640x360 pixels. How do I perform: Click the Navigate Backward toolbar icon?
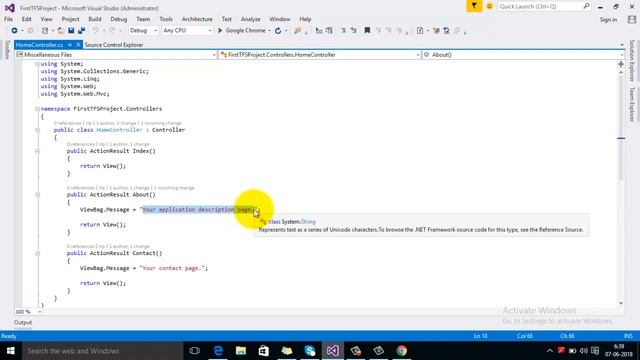click(14, 31)
